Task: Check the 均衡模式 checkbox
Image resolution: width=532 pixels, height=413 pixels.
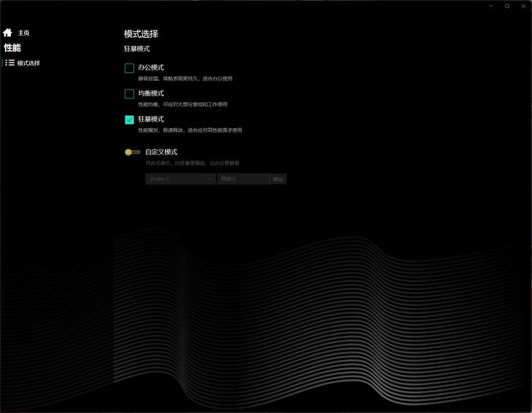Action: 129,94
